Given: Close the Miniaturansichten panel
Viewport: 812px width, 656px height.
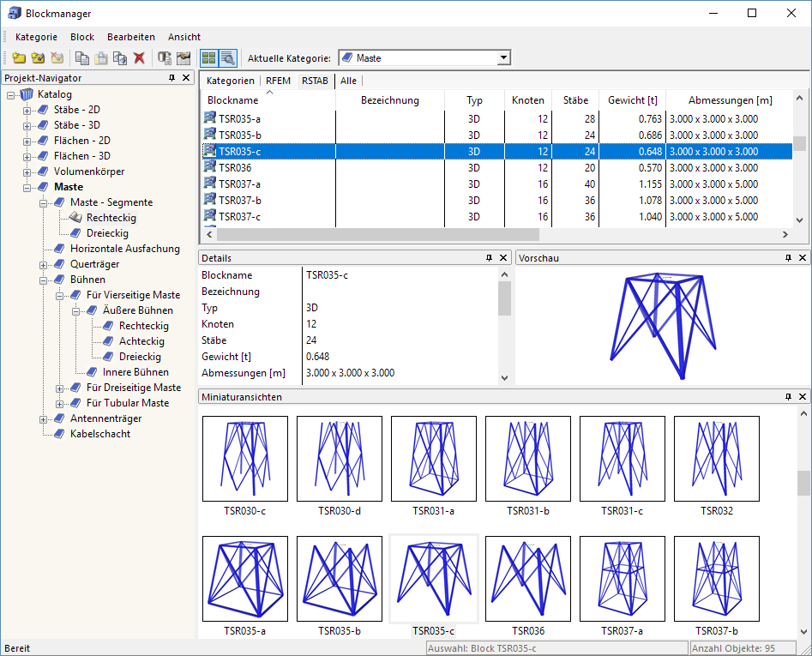Looking at the screenshot, I should point(803,397).
